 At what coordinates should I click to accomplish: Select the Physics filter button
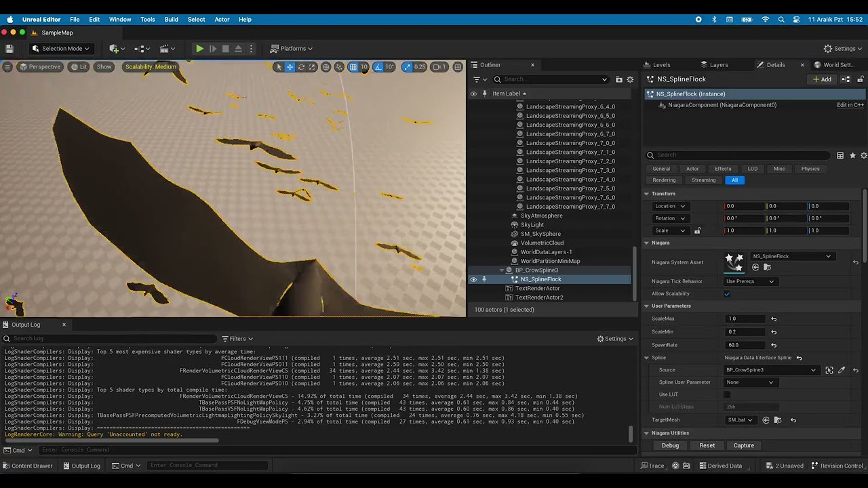810,169
